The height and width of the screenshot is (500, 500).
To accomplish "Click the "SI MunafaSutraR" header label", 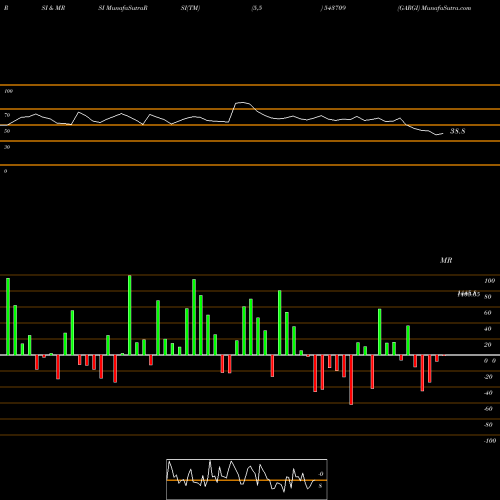I will pos(123,8).
